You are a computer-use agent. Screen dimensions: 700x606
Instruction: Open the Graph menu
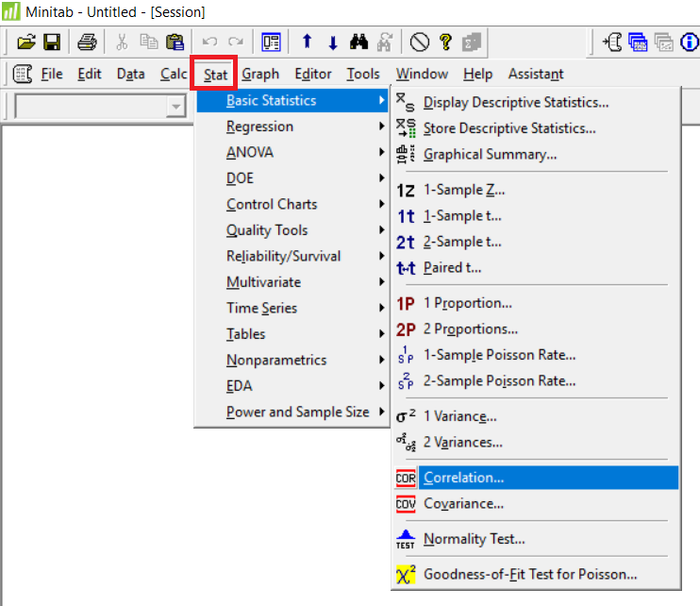pyautogui.click(x=260, y=74)
